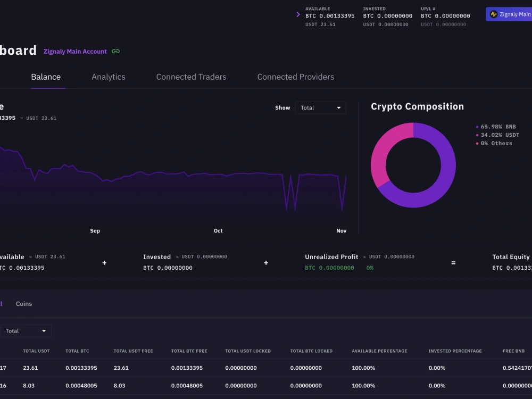The height and width of the screenshot is (399, 532).
Task: Click the Nov label on the chart axis
Action: tap(342, 231)
